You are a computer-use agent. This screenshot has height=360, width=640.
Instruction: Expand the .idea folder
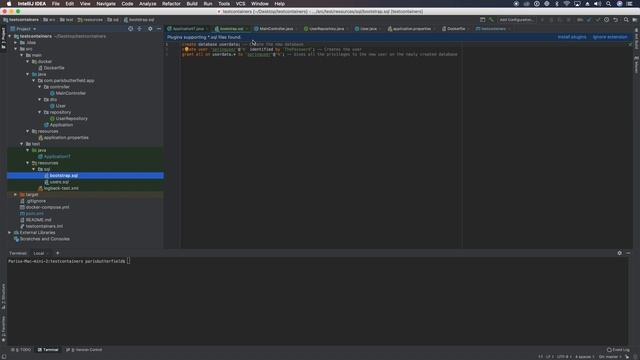[x=16, y=42]
